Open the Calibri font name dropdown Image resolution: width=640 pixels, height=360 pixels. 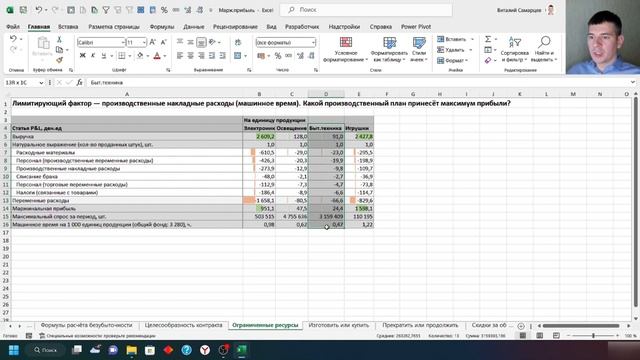pyautogui.click(x=123, y=42)
